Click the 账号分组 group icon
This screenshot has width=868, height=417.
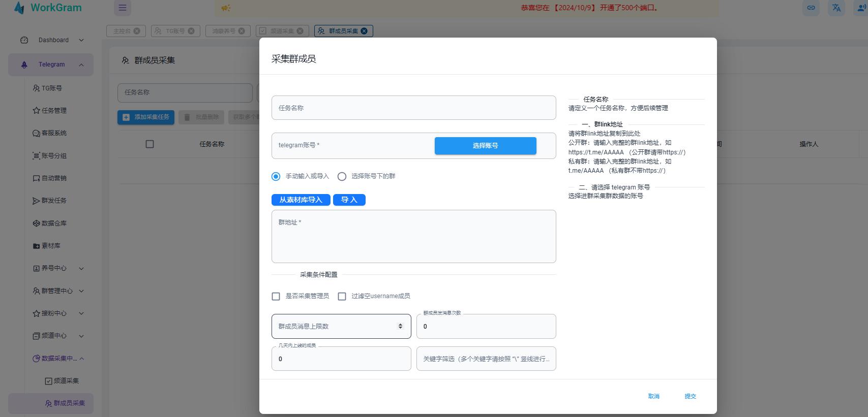[36, 155]
